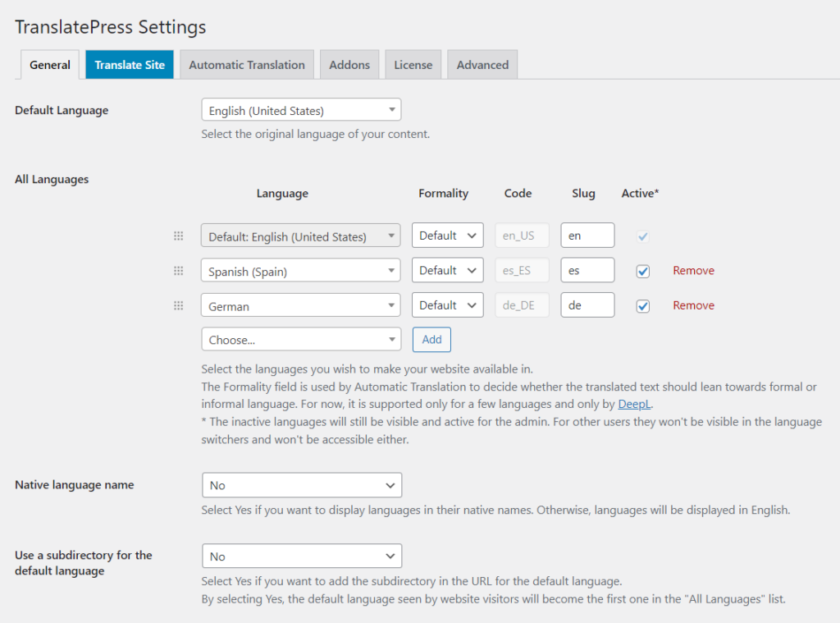The width and height of the screenshot is (840, 623).
Task: Open the Choose... language dropdown
Action: pos(300,339)
